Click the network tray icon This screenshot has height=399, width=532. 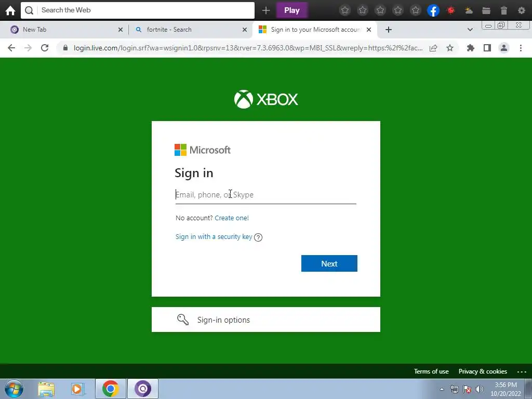pos(454,389)
